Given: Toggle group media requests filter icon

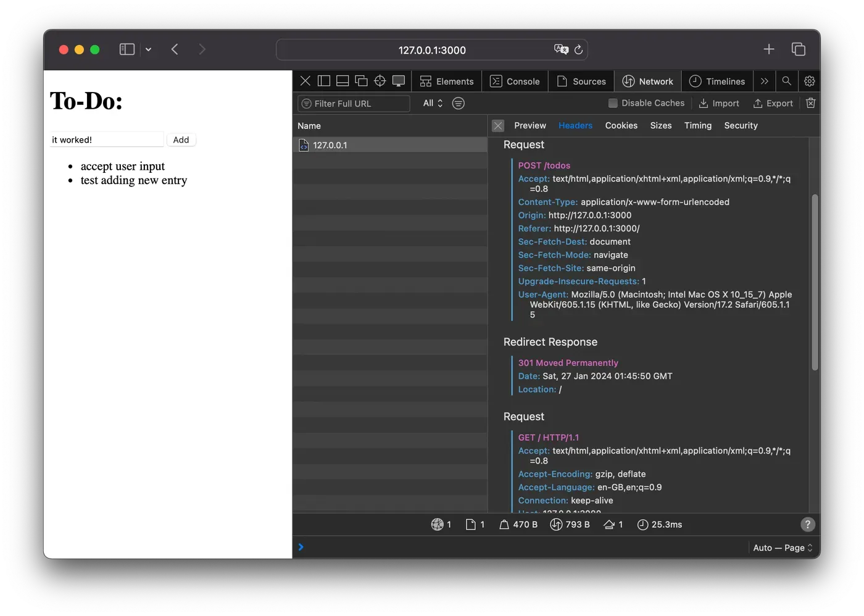Looking at the screenshot, I should 459,103.
